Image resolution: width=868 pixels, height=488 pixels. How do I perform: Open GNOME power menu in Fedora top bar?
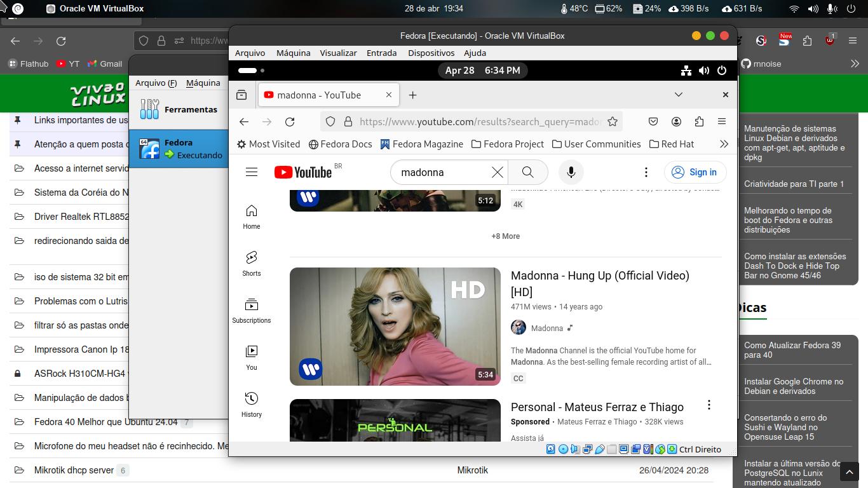(x=722, y=71)
